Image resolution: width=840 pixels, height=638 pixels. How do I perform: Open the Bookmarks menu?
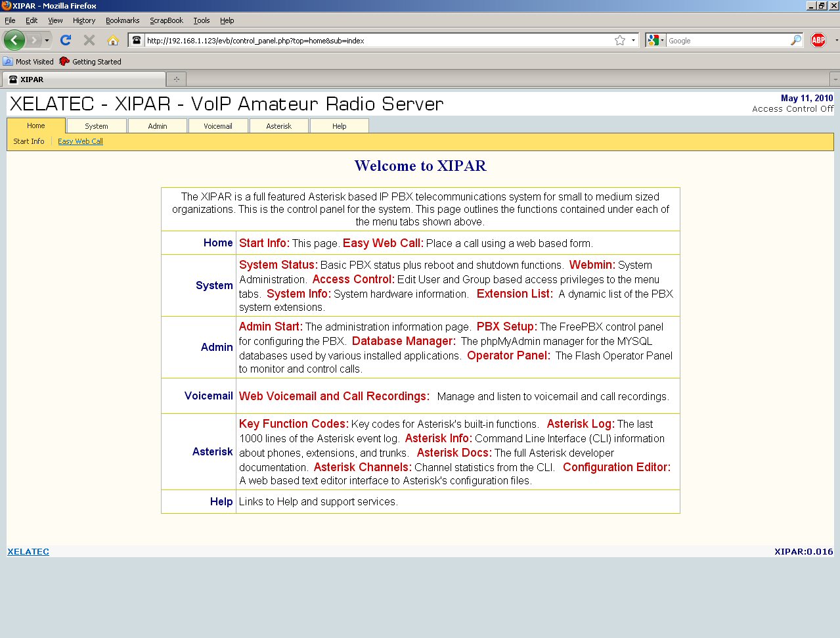tap(122, 20)
